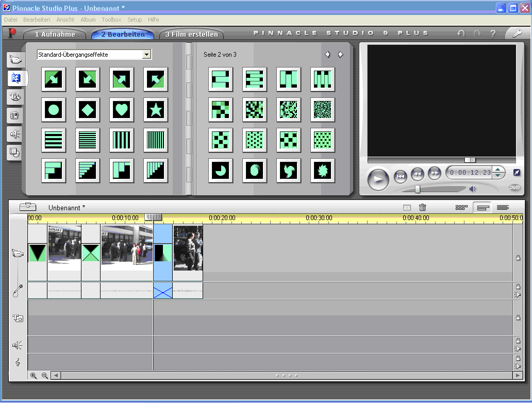Image resolution: width=532 pixels, height=403 pixels.
Task: Open the video scenes album tab
Action: pyautogui.click(x=15, y=60)
